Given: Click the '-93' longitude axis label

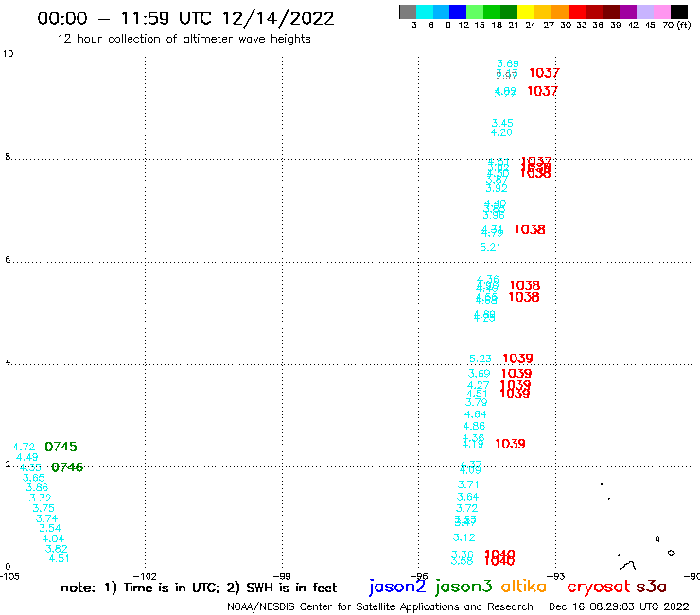Looking at the screenshot, I should click(556, 576).
